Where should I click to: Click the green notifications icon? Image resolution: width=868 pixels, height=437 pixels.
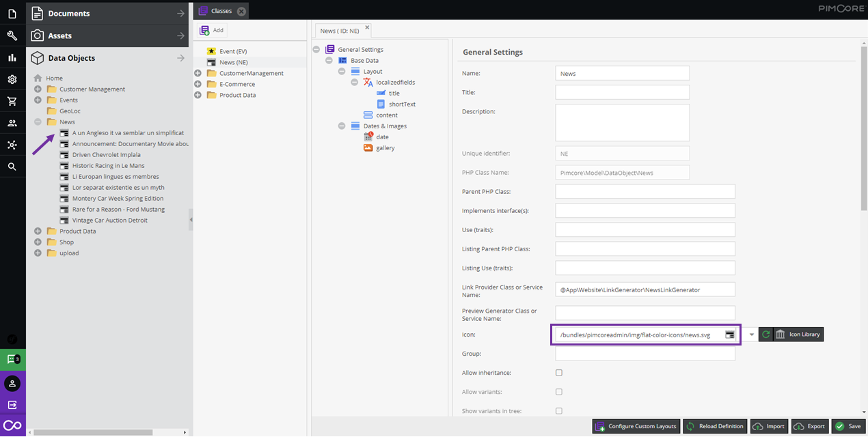(12, 359)
